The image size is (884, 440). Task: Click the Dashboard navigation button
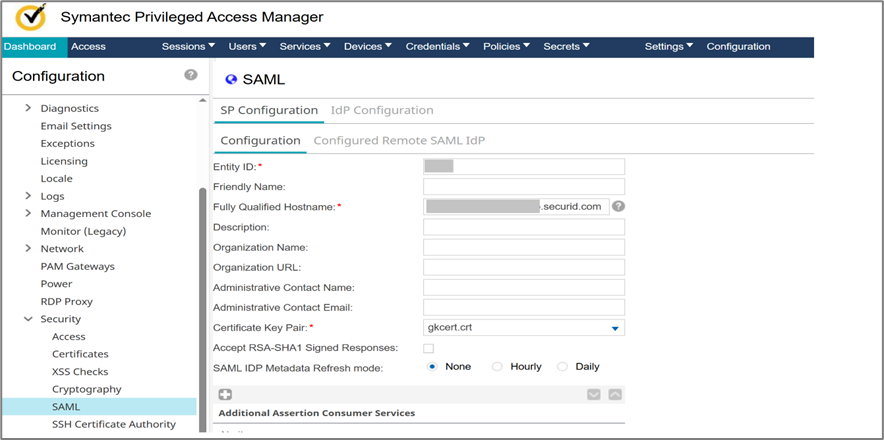30,46
